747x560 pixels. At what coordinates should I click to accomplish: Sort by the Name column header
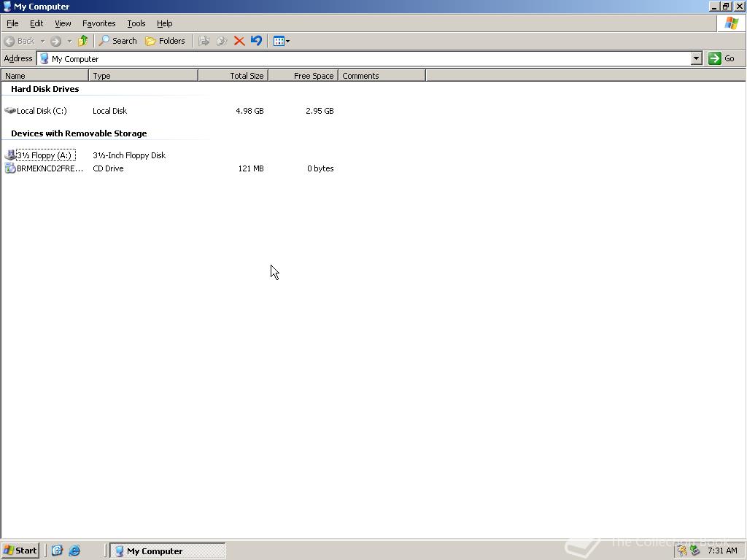(x=44, y=76)
